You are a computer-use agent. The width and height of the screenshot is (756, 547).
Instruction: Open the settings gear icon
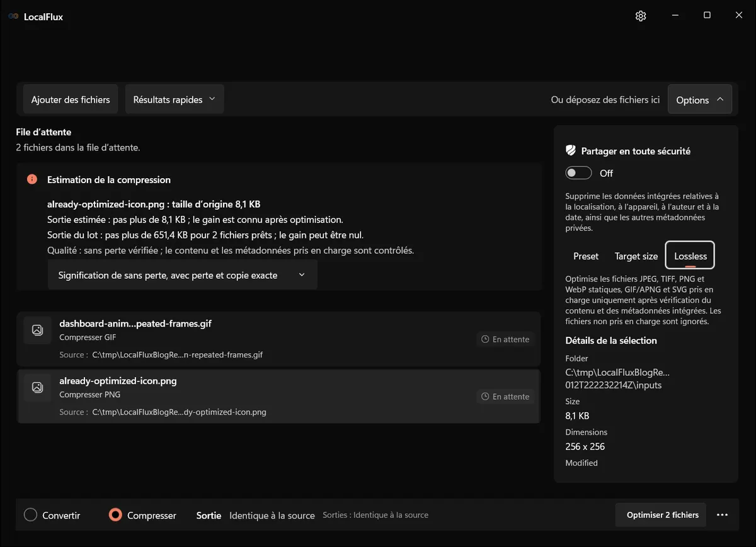click(641, 16)
